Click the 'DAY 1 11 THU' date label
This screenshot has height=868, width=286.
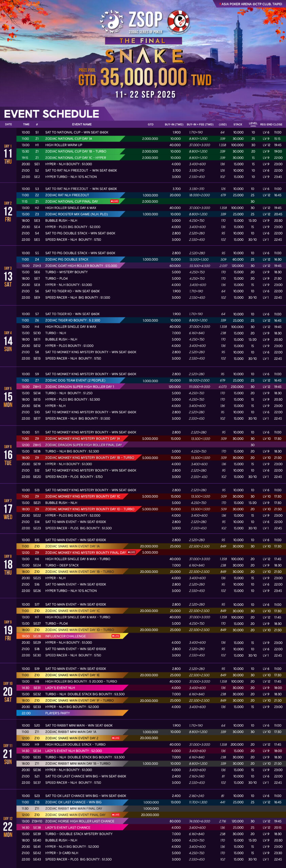click(x=8, y=154)
